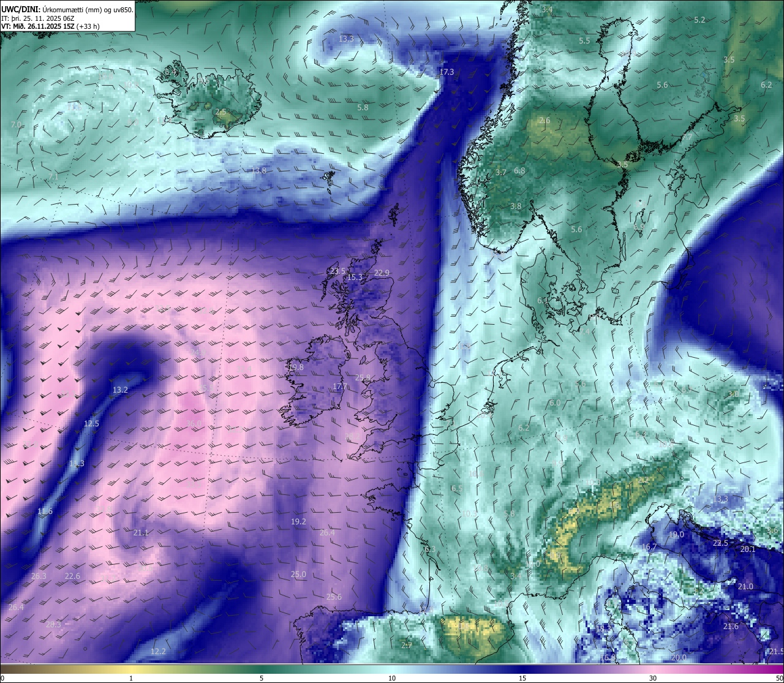
Task: Click the 17.3 value north of Norway coast
Action: 447,72
